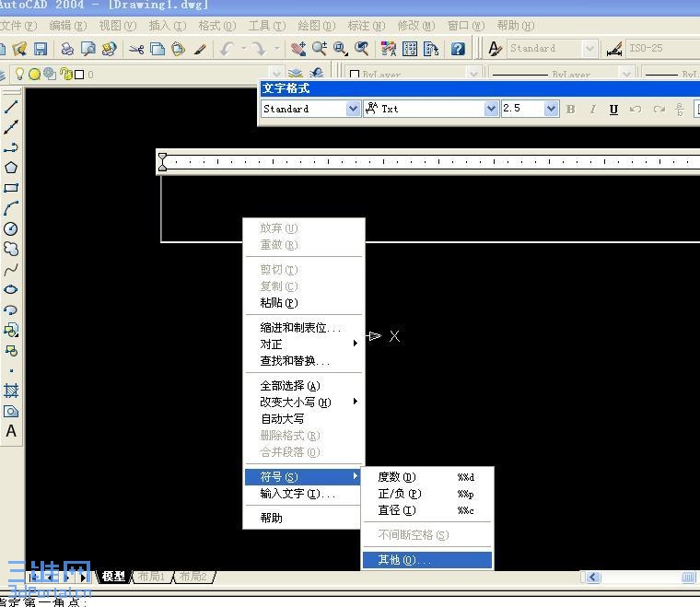700x607 pixels.
Task: Select the Arc tool
Action: click(11, 208)
